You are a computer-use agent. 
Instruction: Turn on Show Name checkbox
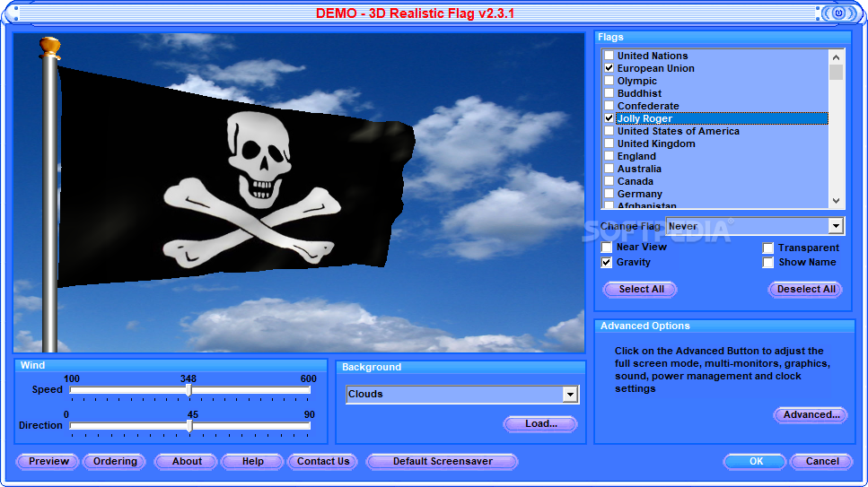pyautogui.click(x=767, y=262)
